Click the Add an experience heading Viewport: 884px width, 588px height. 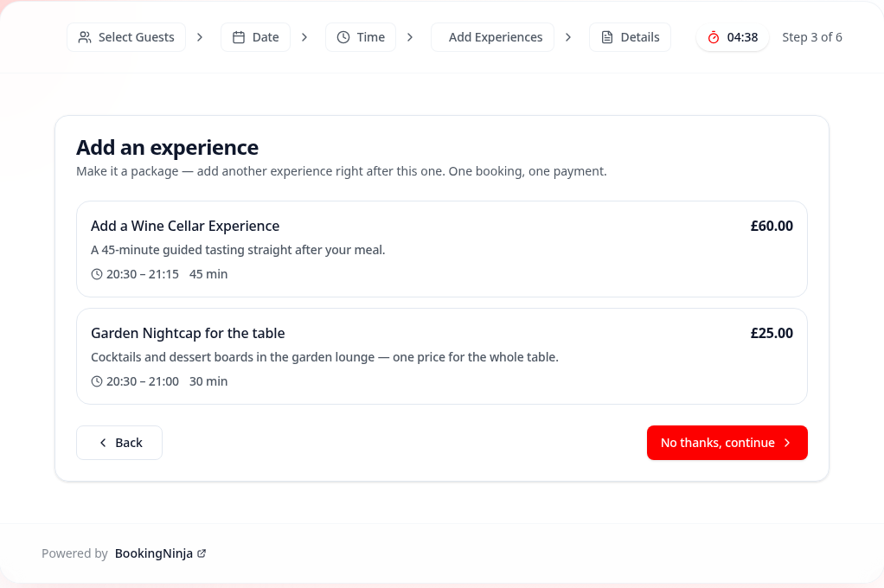tap(168, 148)
